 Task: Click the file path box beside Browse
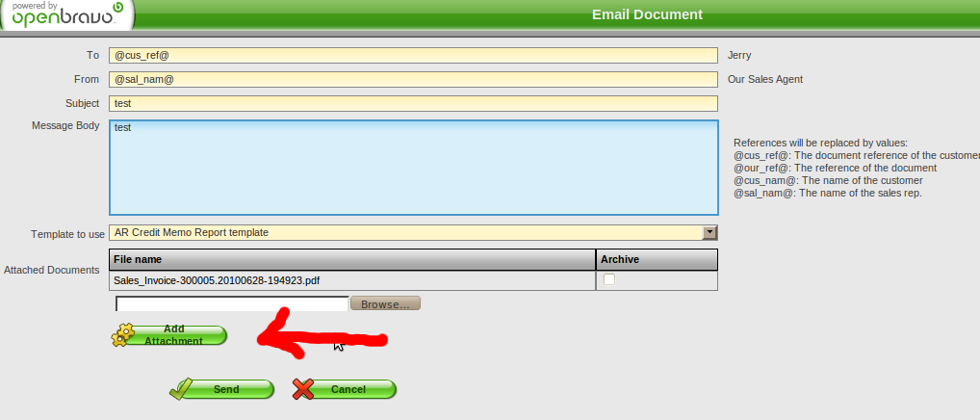click(233, 303)
